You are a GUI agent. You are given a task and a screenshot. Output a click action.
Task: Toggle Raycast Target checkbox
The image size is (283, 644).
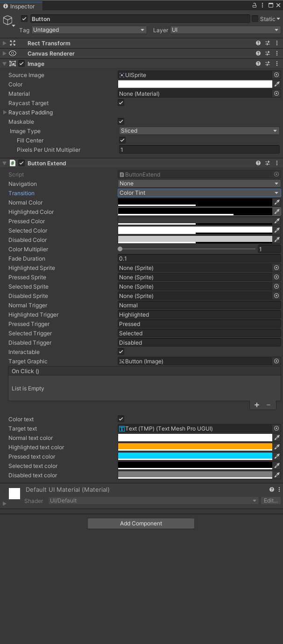click(121, 103)
